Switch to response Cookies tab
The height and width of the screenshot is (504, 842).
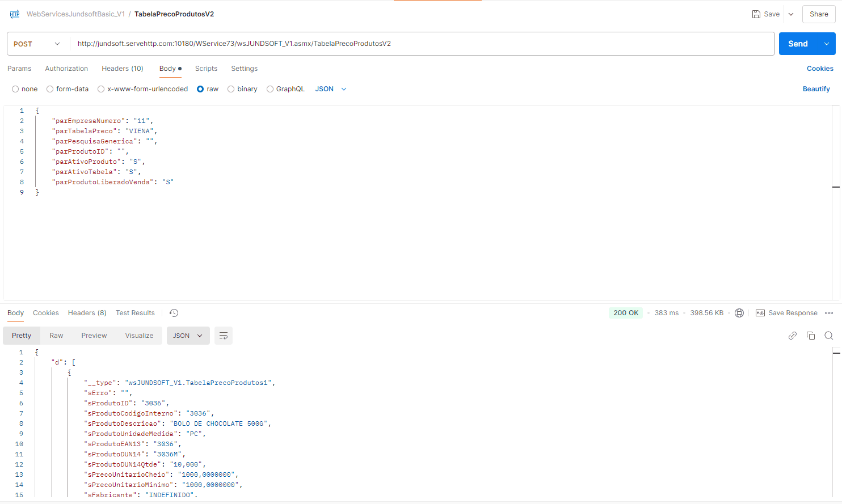pos(46,313)
